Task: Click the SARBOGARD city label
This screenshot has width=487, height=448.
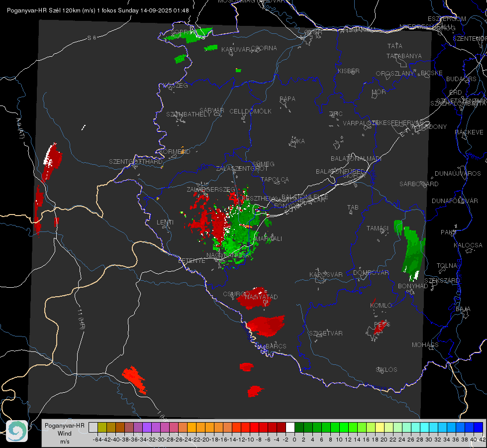Action: coord(419,184)
